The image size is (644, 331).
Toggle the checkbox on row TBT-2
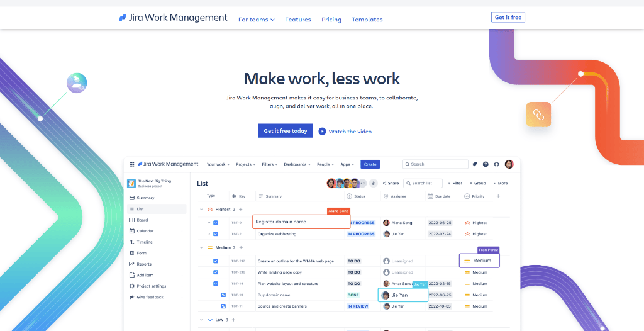pos(216,234)
